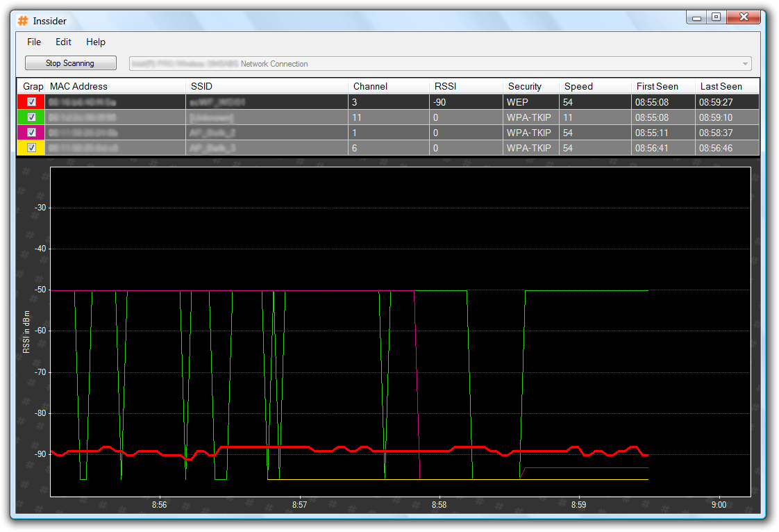Select the channel 11 cell
Screen dimensions: 779x532
389,117
